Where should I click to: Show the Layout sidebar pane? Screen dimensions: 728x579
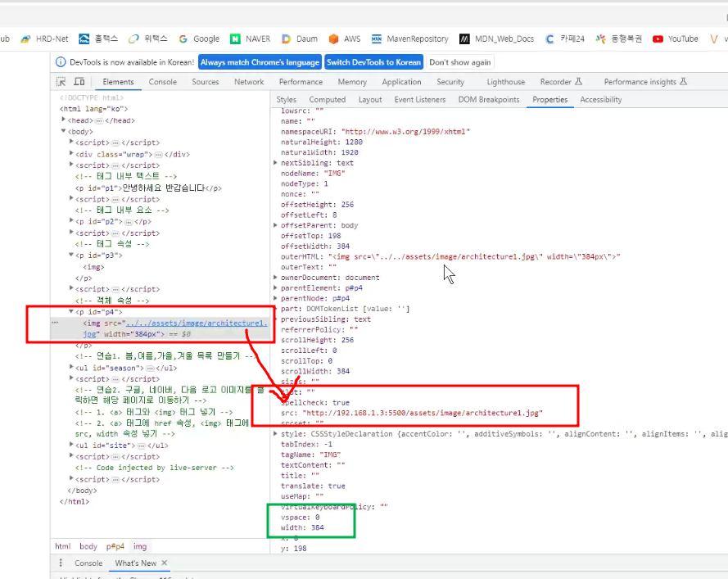pos(370,99)
